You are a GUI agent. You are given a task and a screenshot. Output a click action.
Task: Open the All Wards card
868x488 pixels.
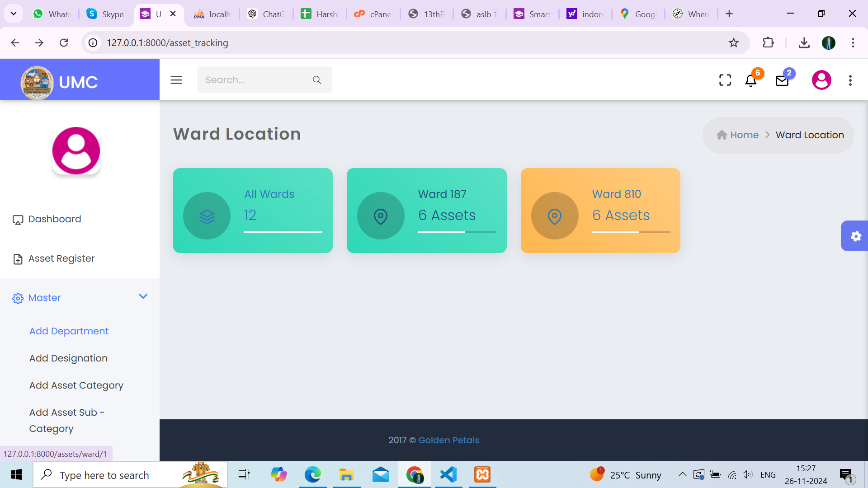click(253, 211)
